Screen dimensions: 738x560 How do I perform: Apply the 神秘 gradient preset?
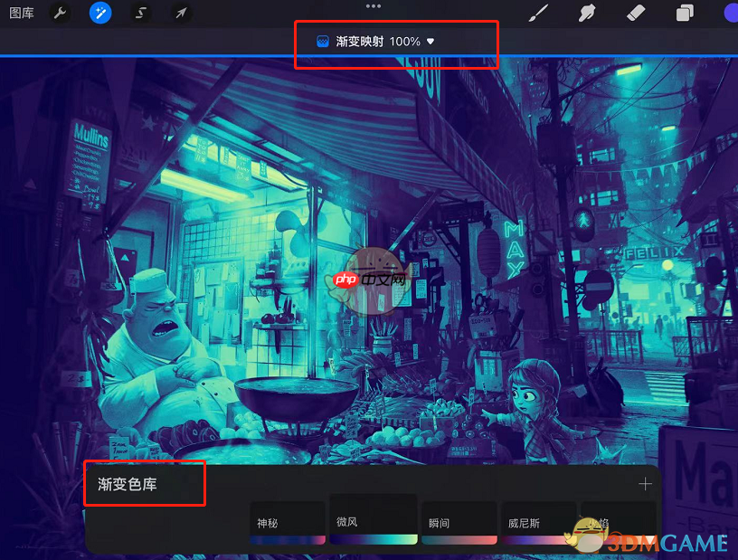point(287,523)
